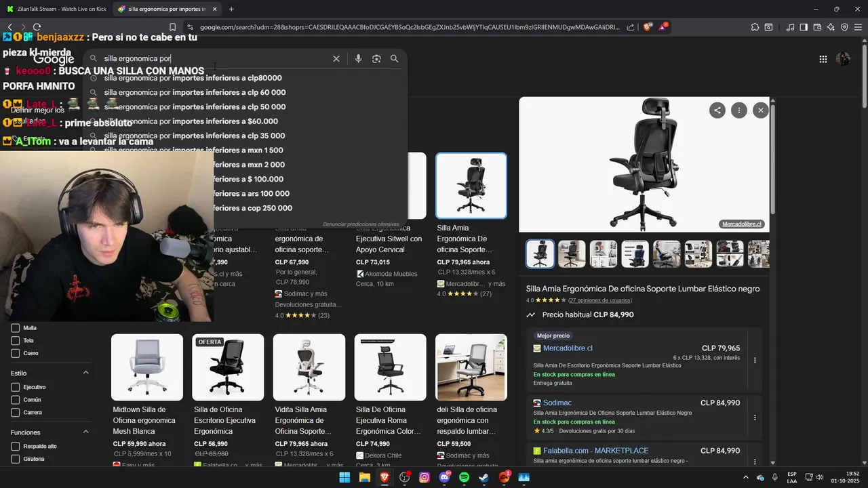
Task: Open Brave VPN shield icon
Action: click(844, 27)
